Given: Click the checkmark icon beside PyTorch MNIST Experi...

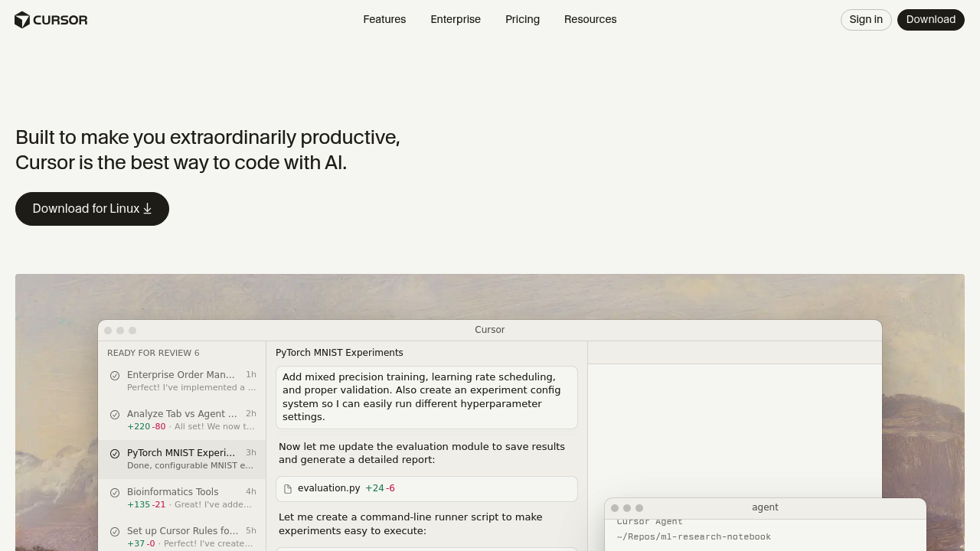Looking at the screenshot, I should point(115,453).
